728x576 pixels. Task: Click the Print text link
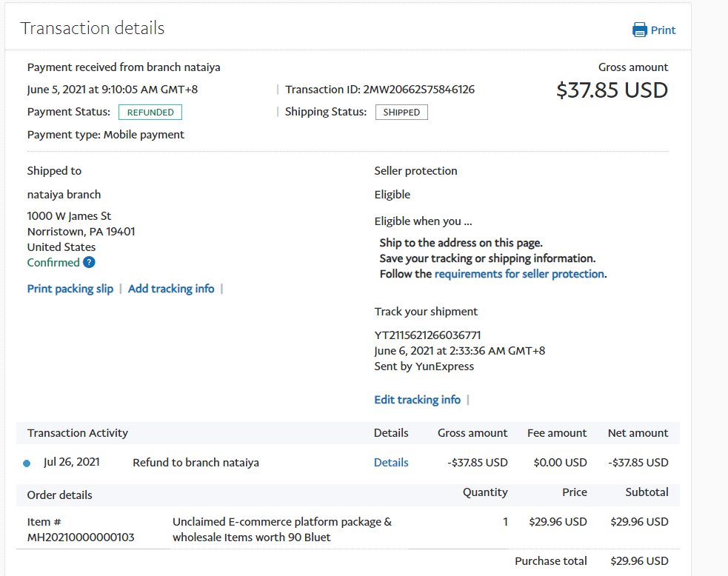click(x=663, y=30)
